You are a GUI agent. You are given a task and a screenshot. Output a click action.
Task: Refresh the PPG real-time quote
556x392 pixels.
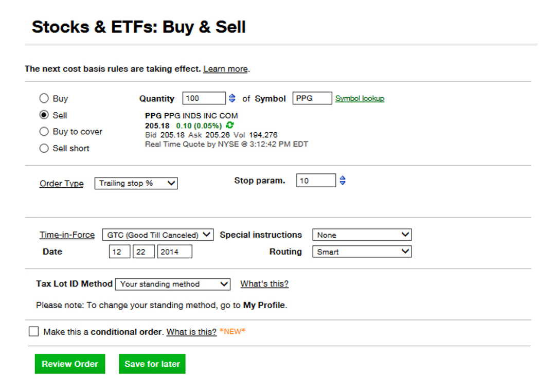(230, 125)
